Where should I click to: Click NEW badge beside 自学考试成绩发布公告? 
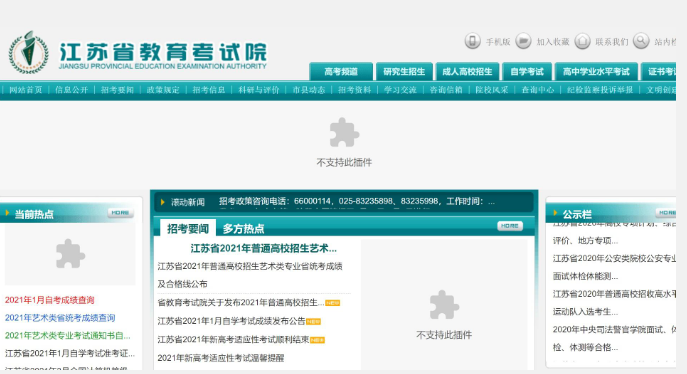(x=314, y=322)
